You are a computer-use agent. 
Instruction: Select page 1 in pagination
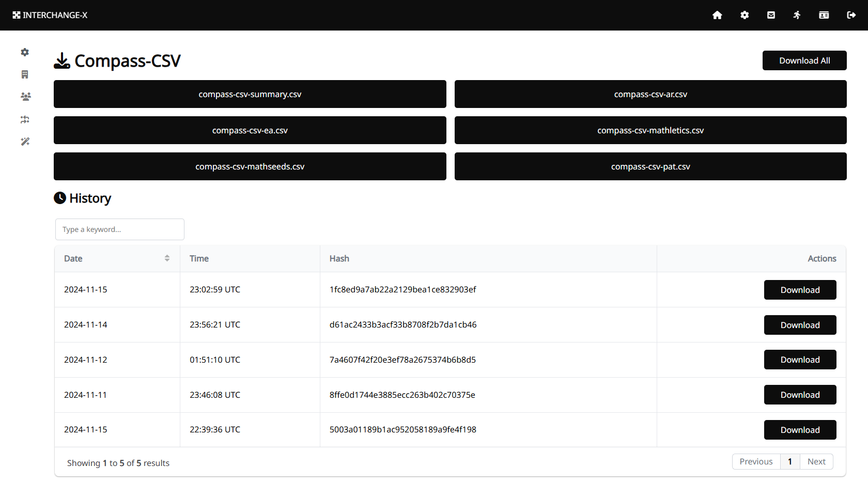pos(790,461)
